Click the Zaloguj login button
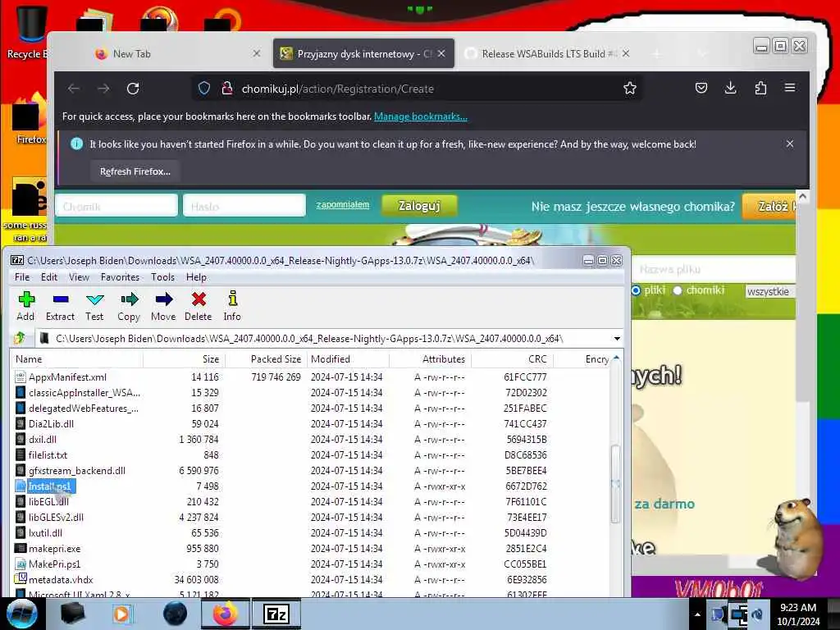 tap(419, 206)
